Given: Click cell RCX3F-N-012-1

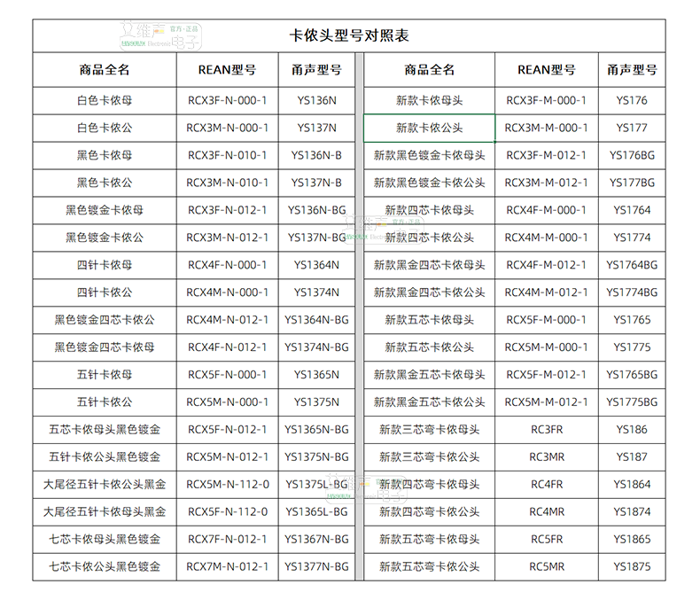Looking at the screenshot, I should [227, 210].
